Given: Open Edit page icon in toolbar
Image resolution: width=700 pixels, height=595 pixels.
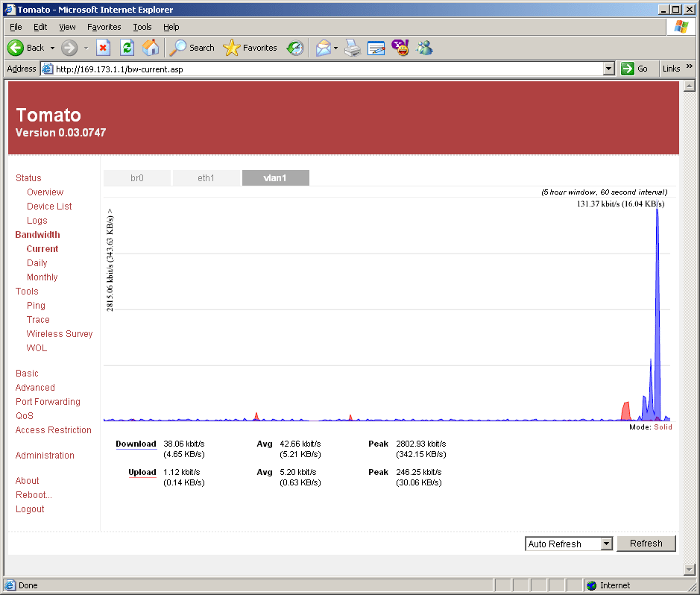Looking at the screenshot, I should point(376,48).
